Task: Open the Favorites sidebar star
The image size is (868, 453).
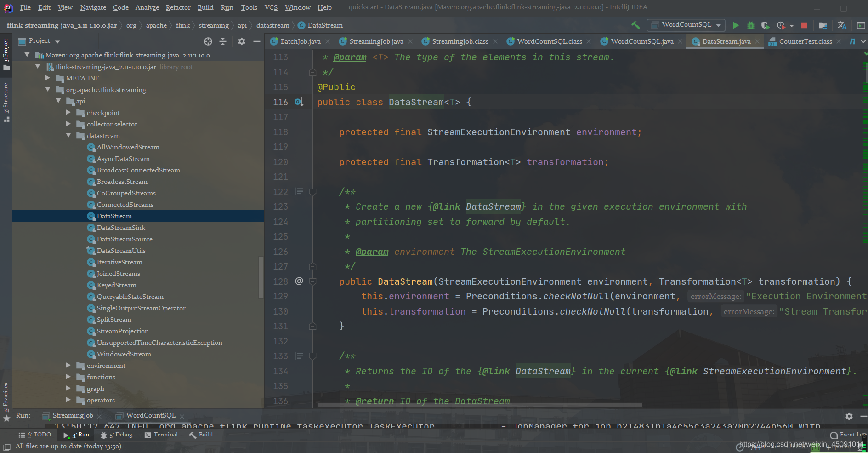Action: (6, 418)
